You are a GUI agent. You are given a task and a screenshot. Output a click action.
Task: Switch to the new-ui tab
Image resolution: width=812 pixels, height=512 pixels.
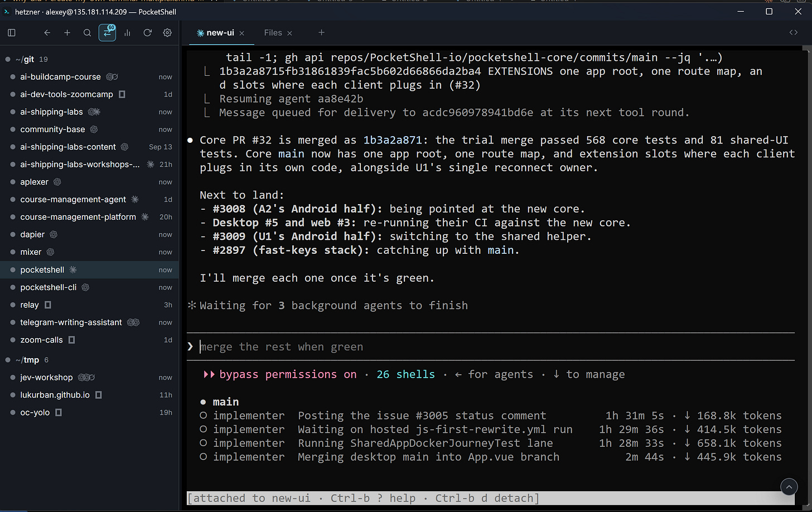[x=221, y=33]
